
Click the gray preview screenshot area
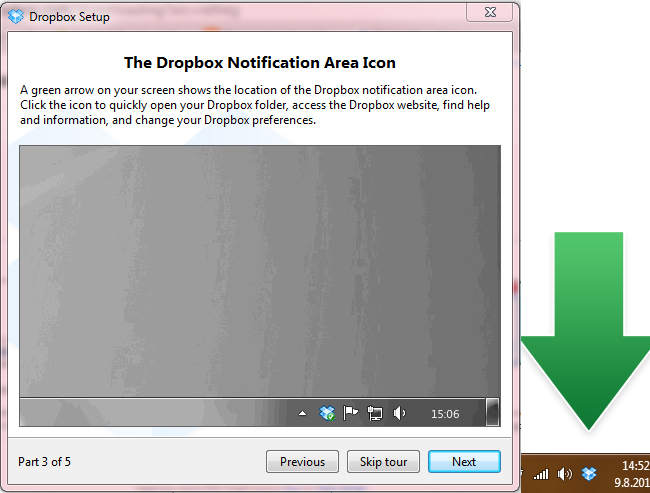click(259, 270)
